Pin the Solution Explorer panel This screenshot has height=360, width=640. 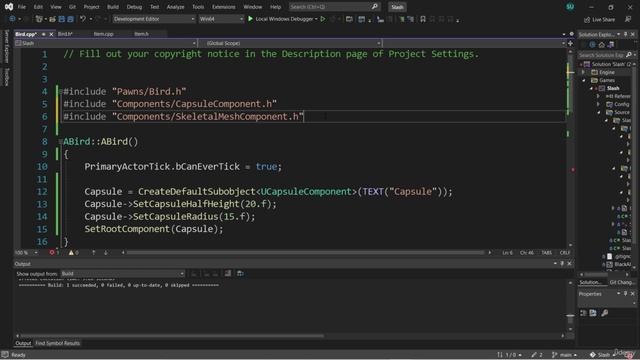pos(625,34)
